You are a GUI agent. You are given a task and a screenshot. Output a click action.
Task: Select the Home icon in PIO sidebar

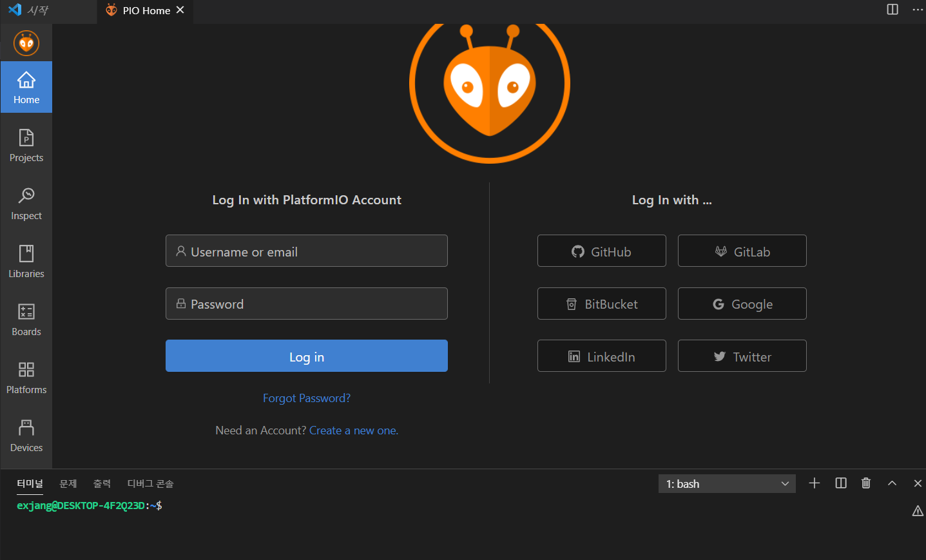click(x=26, y=87)
